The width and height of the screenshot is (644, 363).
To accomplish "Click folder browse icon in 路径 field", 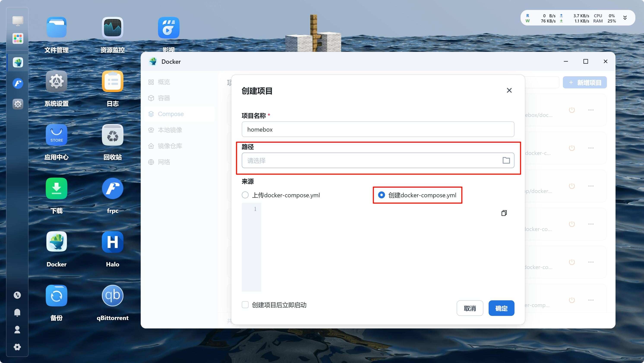I will (506, 160).
